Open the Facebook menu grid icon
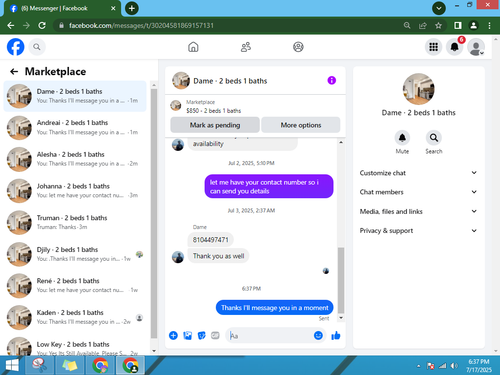 click(433, 47)
